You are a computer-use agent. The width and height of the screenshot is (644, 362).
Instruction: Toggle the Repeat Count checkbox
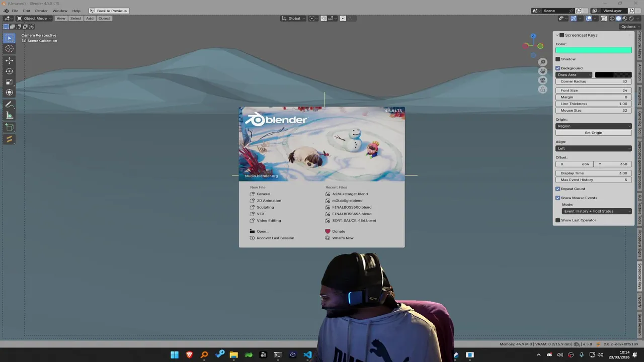pyautogui.click(x=557, y=189)
